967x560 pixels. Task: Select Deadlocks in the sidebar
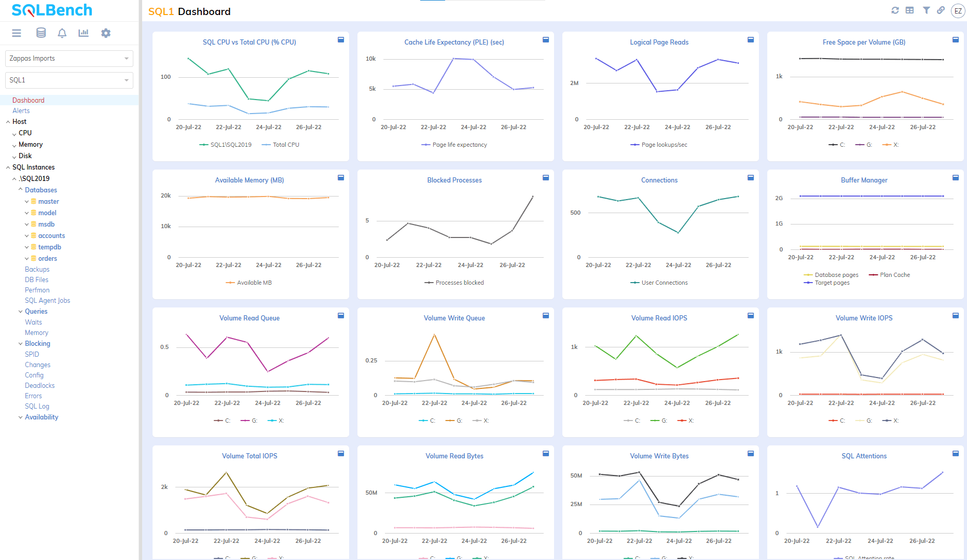pyautogui.click(x=39, y=385)
